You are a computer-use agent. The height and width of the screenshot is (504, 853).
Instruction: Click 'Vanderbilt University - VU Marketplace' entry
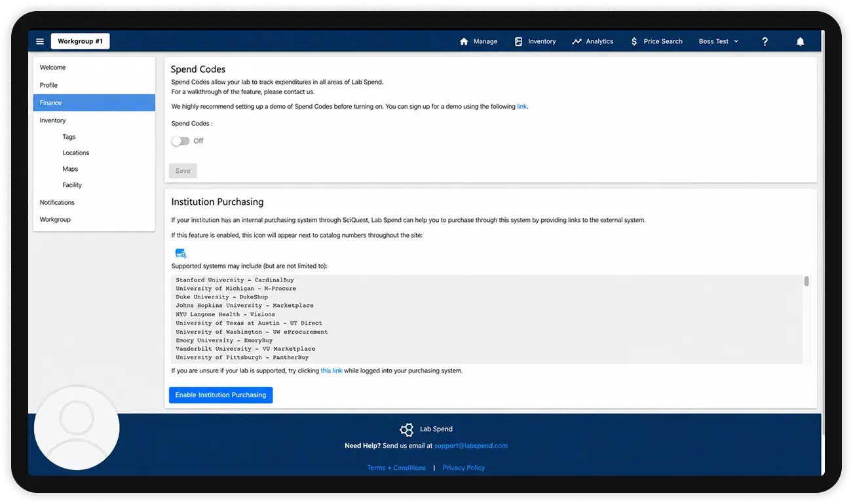245,349
